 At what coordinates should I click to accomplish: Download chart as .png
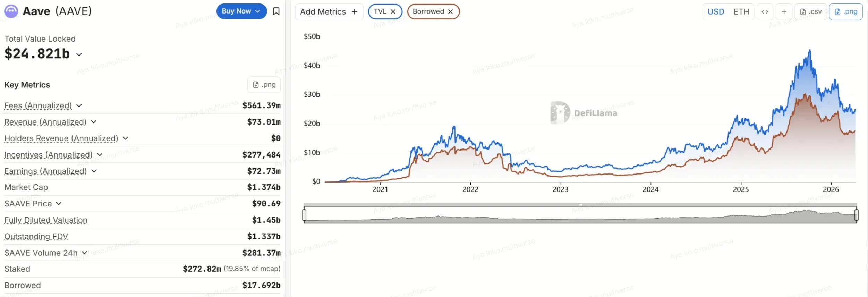pos(845,12)
